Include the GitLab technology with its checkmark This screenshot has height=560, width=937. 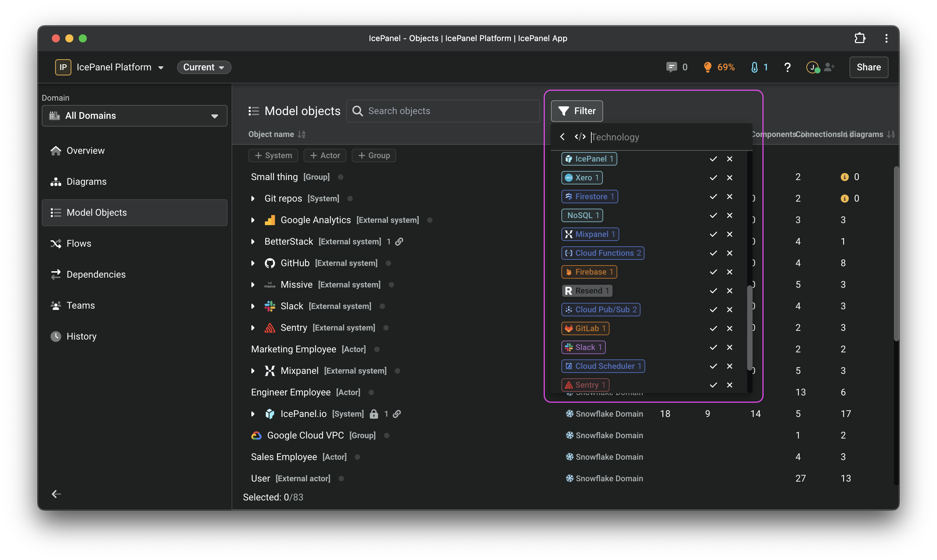click(713, 328)
